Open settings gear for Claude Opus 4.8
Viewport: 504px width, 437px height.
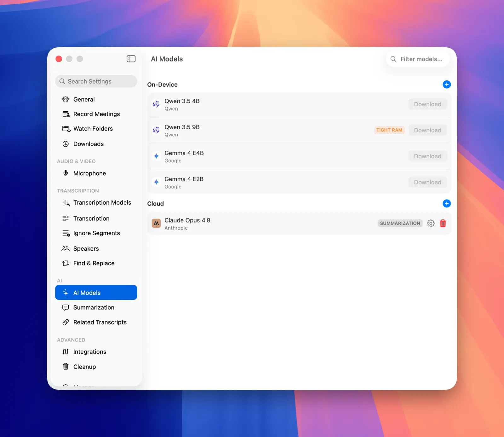(431, 223)
